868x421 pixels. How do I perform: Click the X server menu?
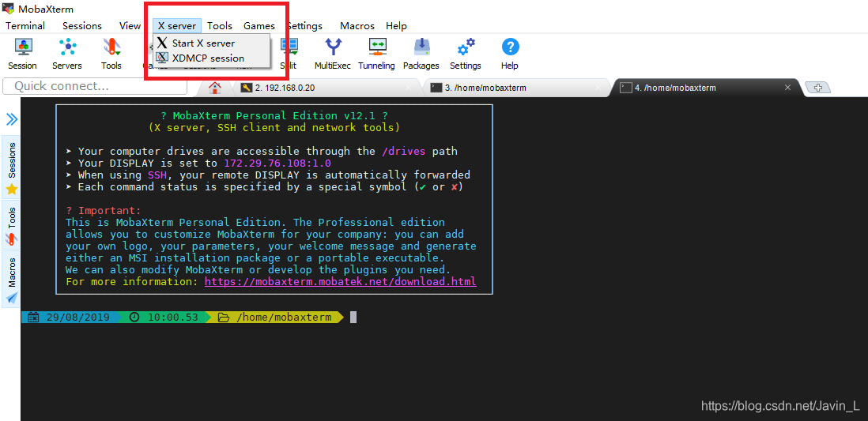click(176, 26)
